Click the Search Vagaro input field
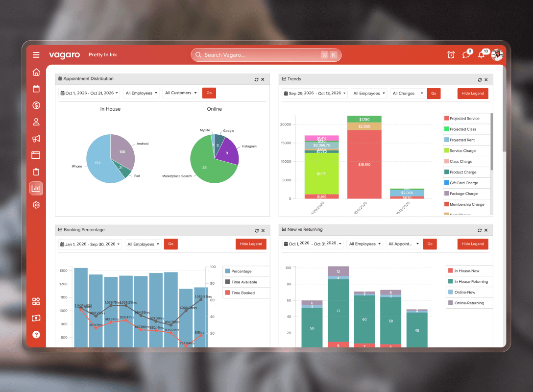This screenshot has height=392, width=533. click(x=260, y=55)
